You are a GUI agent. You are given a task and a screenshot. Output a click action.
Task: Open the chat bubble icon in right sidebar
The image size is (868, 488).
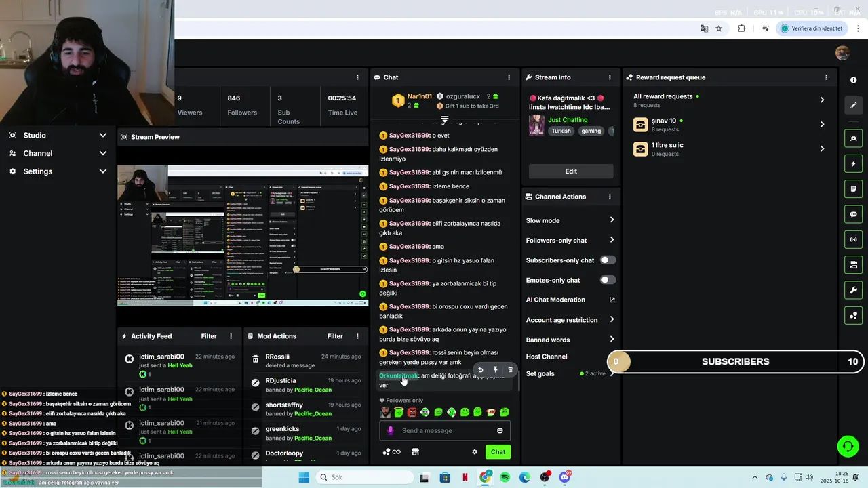click(853, 214)
